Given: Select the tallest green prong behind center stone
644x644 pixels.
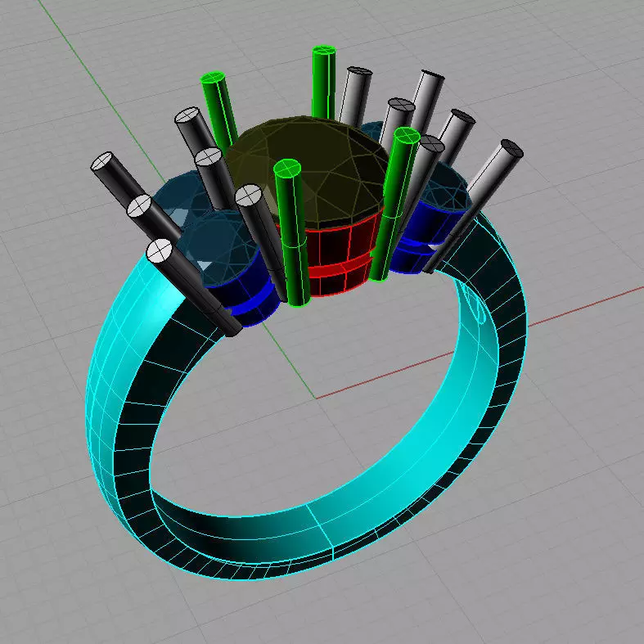Looking at the screenshot, I should (x=324, y=82).
